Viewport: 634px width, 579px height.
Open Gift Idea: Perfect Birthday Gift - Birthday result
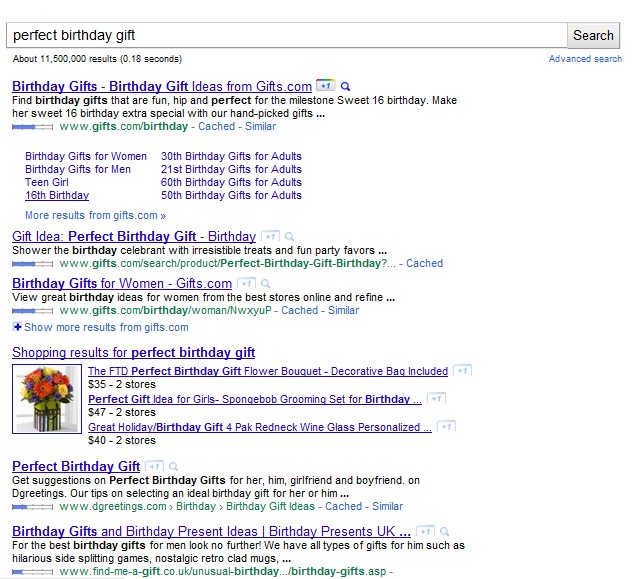[134, 236]
